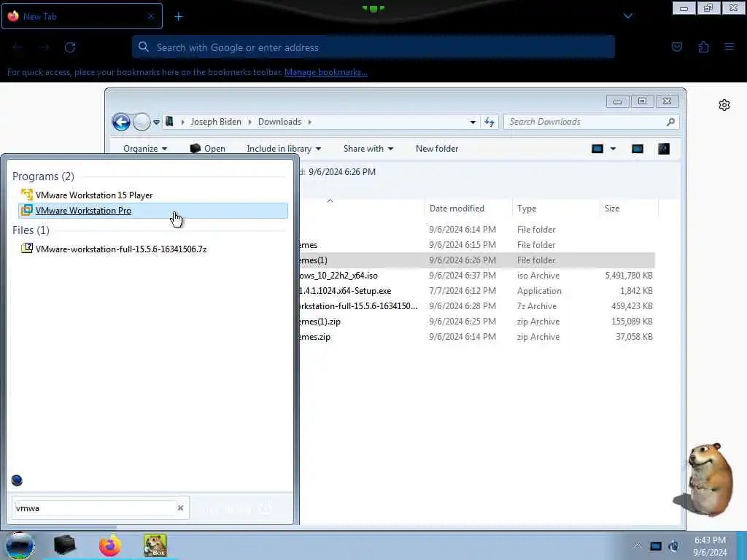Click Downloads in the address breadcrumb
Image resolution: width=747 pixels, height=560 pixels.
coord(279,122)
